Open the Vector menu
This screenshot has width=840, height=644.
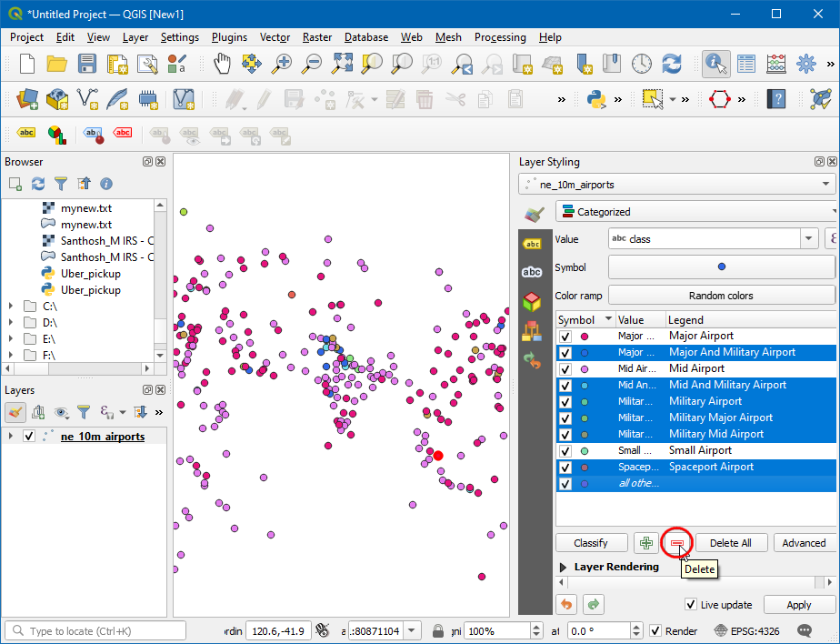tap(275, 37)
